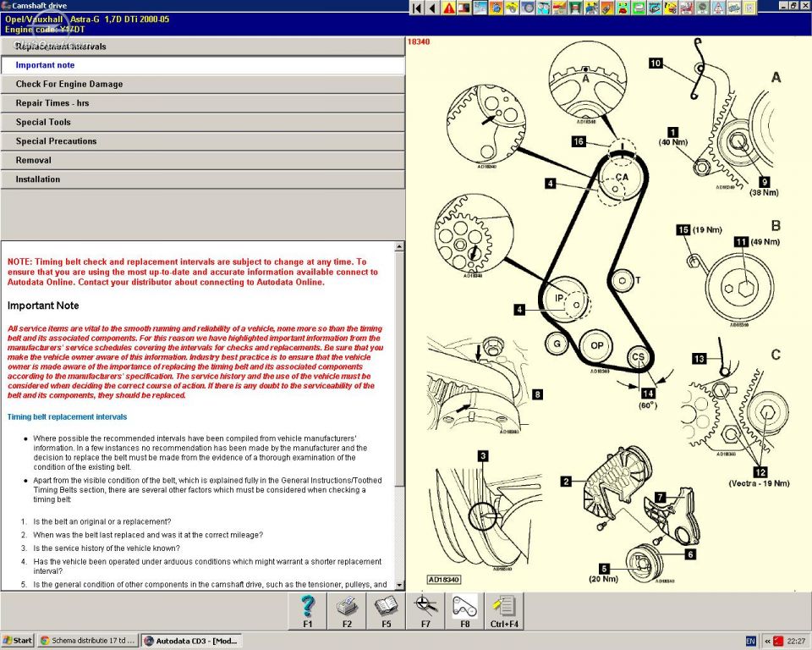Select the green vehicle lift toolbar icon
This screenshot has width=812, height=650.
pos(575,8)
